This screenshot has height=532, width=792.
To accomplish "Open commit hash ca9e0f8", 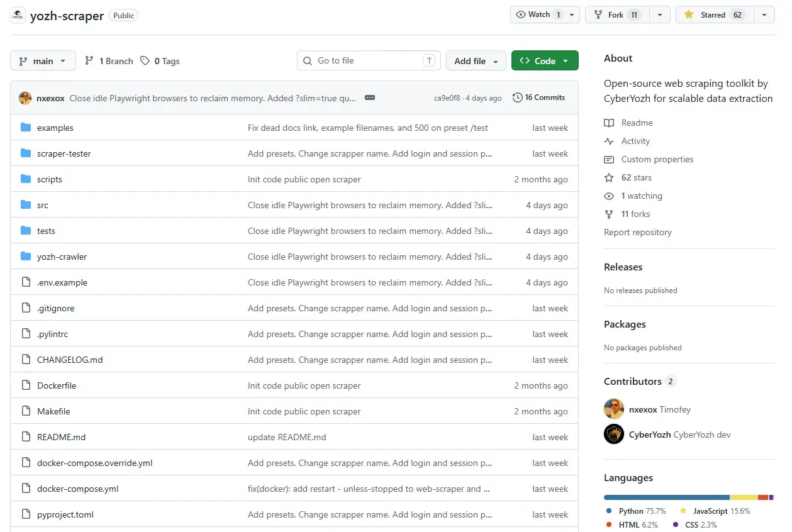I will click(447, 98).
